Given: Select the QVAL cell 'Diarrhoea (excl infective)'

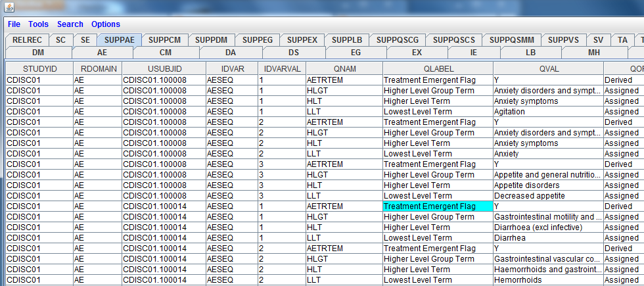Looking at the screenshot, I should click(549, 227).
